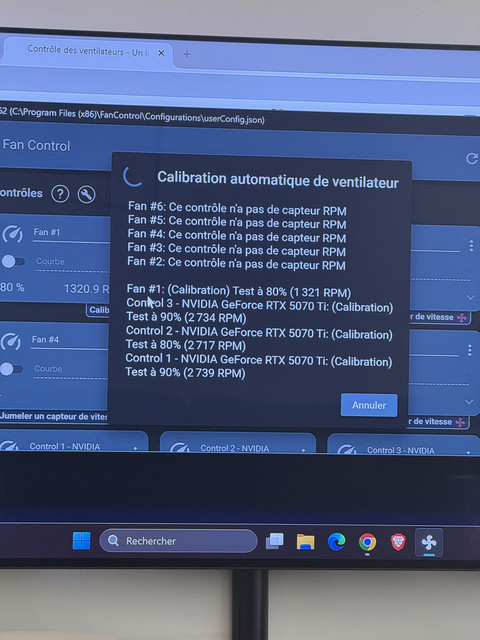The image size is (480, 640).
Task: Edit the Fan #4 name field
Action: point(69,340)
